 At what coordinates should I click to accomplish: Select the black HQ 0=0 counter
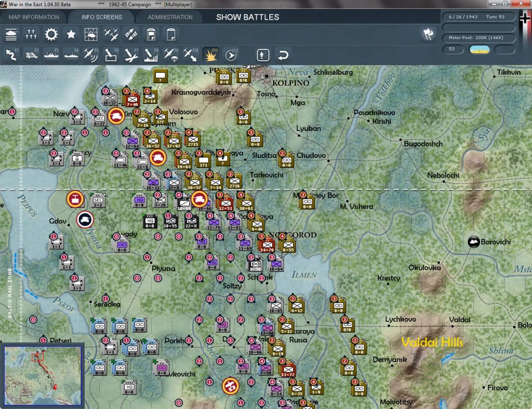(150, 221)
